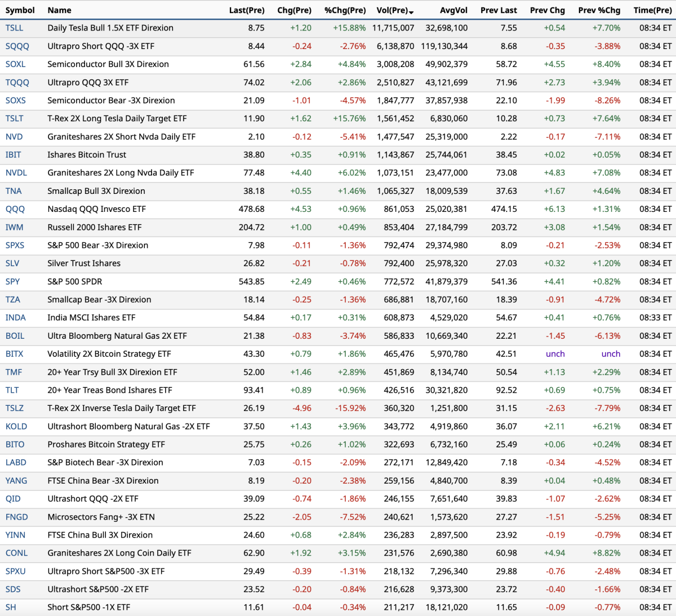Open the TSLL symbol link
The image size is (676, 616).
[x=14, y=28]
